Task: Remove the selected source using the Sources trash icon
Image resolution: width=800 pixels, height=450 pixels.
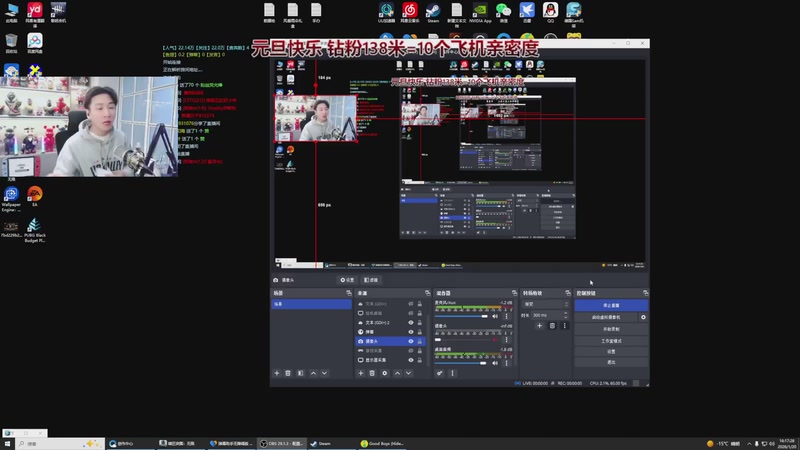Action: 372,373
